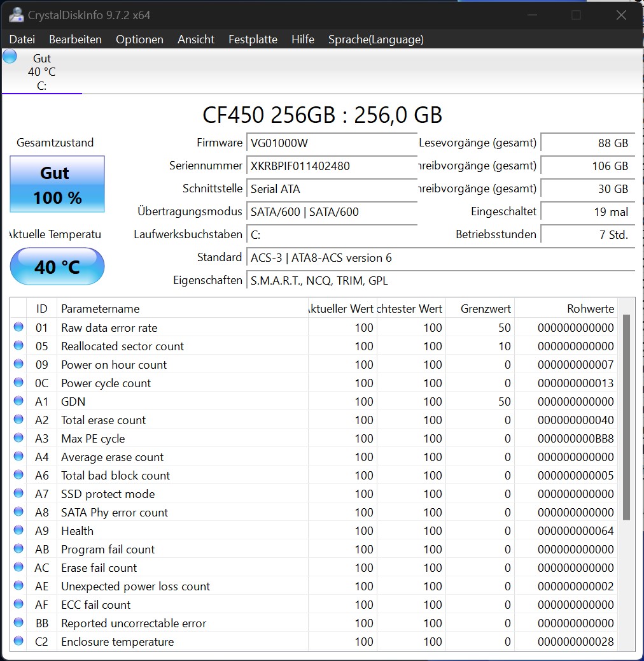Click the Übertragungsmodus field SATA/600 | SATA/600
This screenshot has height=661, width=644.
[332, 211]
